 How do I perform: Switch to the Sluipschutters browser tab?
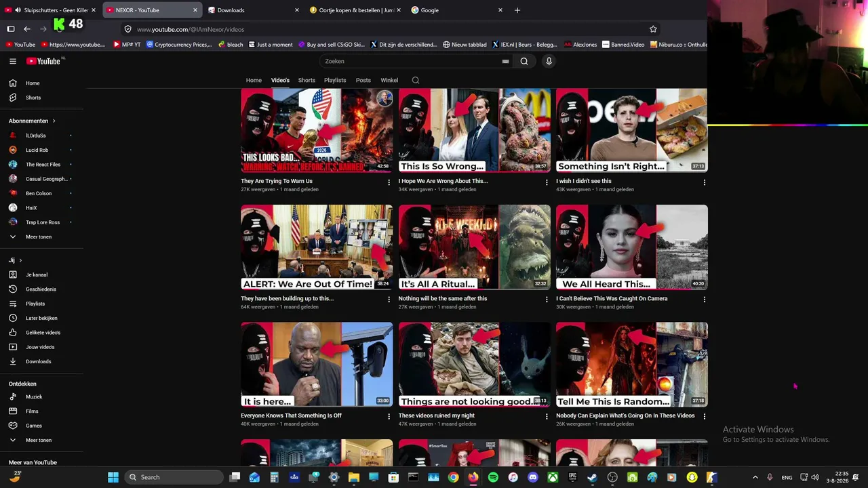[51, 10]
